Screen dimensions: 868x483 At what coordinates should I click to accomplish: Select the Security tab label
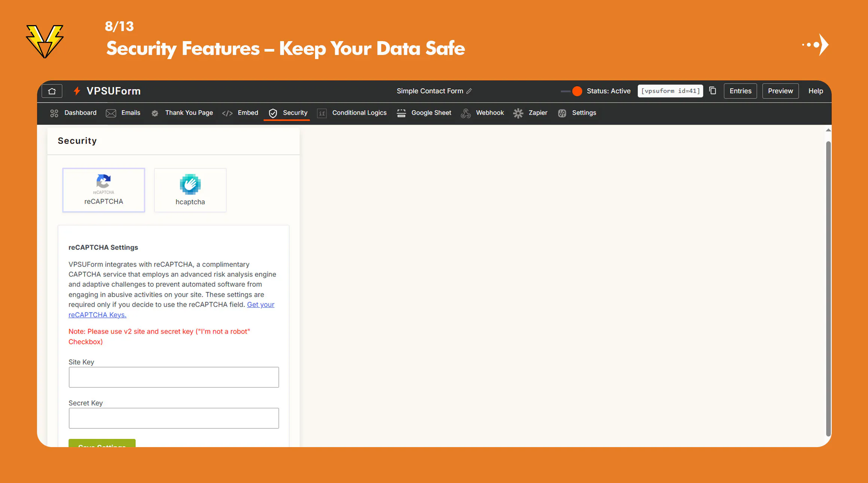[x=295, y=113]
